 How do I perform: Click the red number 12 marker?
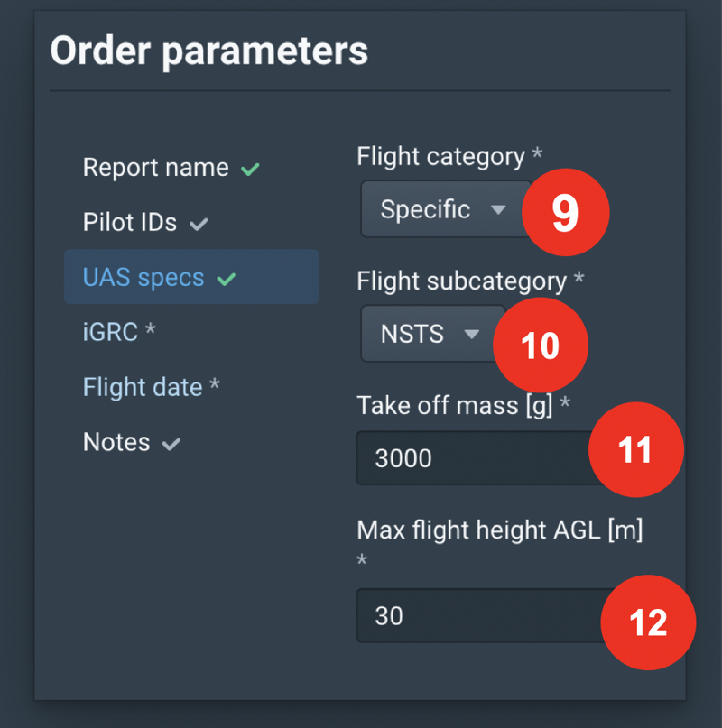648,622
